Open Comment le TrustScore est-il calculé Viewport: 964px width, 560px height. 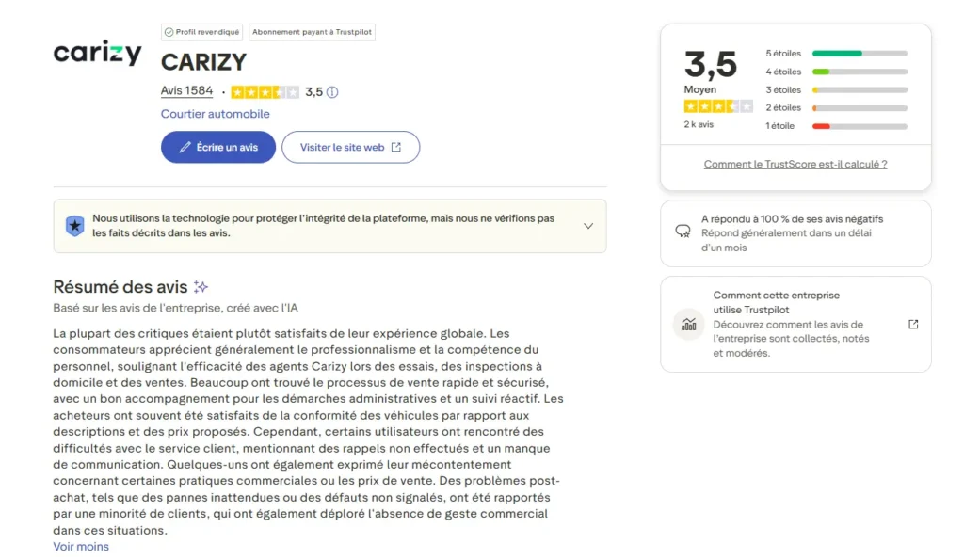click(795, 164)
